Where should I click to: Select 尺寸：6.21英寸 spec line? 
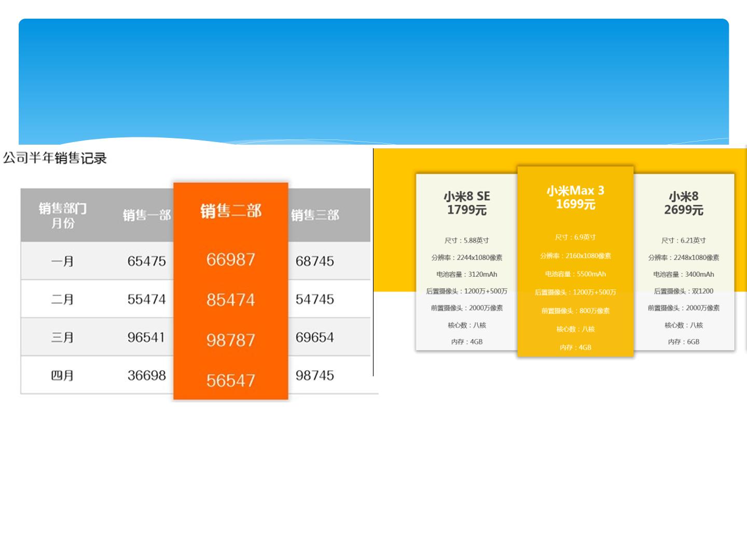coord(684,241)
